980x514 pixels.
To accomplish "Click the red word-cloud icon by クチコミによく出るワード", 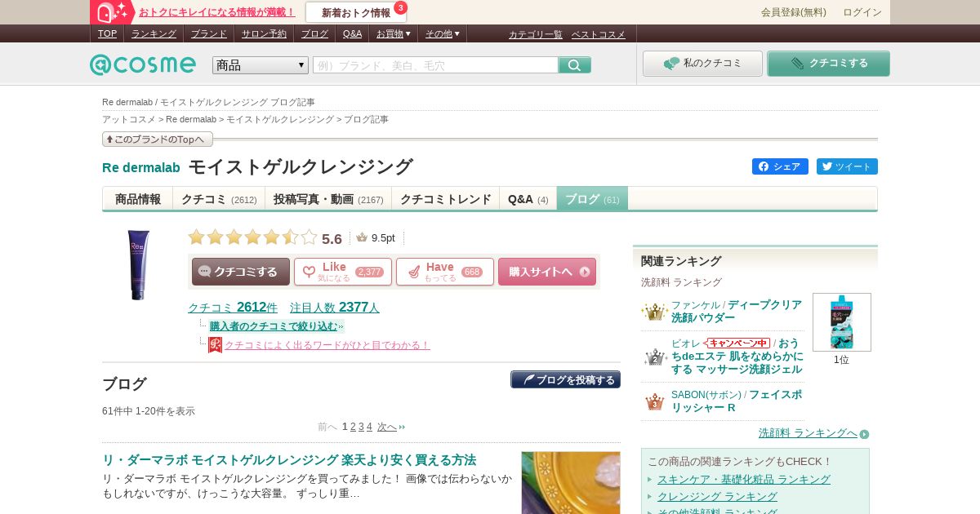I will pyautogui.click(x=215, y=345).
